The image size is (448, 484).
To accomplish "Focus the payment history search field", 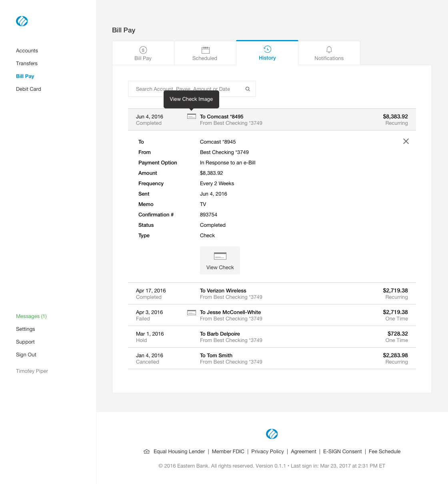I will pyautogui.click(x=192, y=89).
